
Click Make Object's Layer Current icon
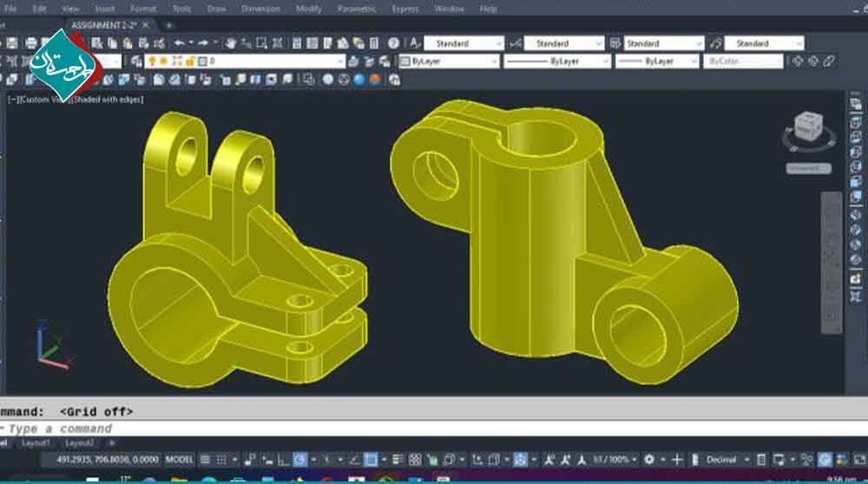point(354,61)
